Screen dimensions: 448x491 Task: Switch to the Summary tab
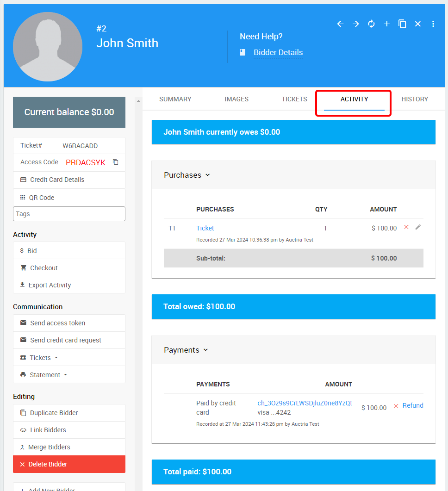click(x=175, y=99)
